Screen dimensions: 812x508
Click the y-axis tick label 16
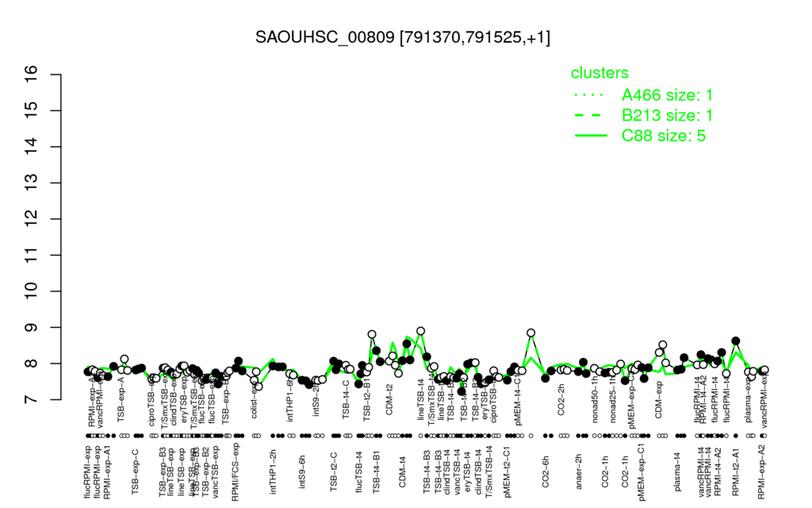pos(32,75)
